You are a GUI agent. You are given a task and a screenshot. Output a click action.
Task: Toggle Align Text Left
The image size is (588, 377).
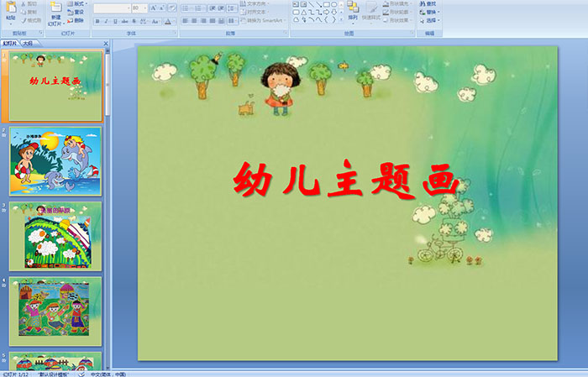(x=186, y=21)
